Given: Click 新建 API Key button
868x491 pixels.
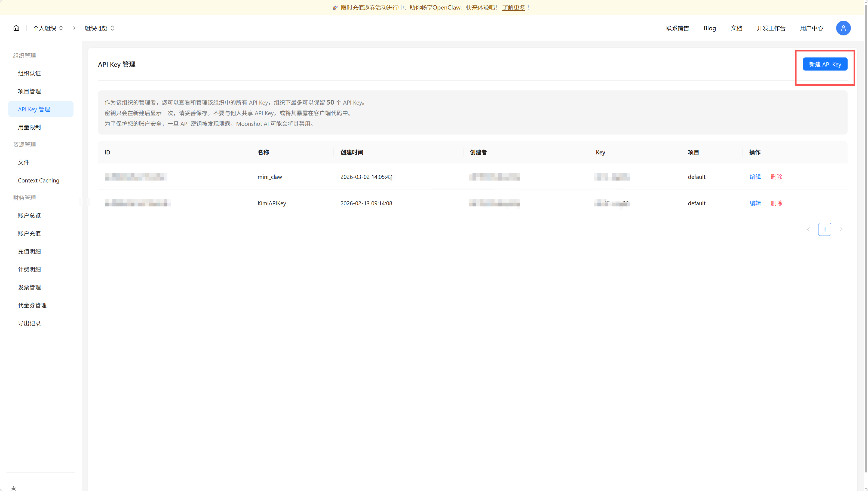Looking at the screenshot, I should [825, 64].
